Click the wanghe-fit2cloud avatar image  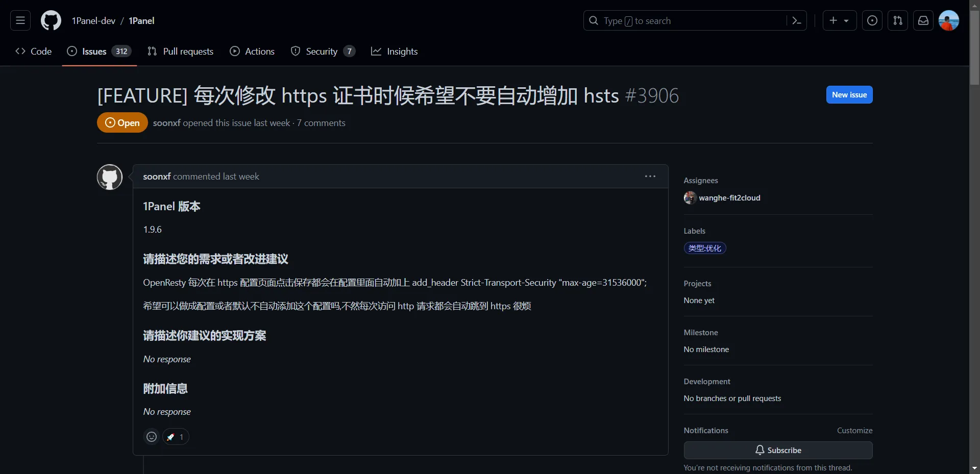(690, 197)
